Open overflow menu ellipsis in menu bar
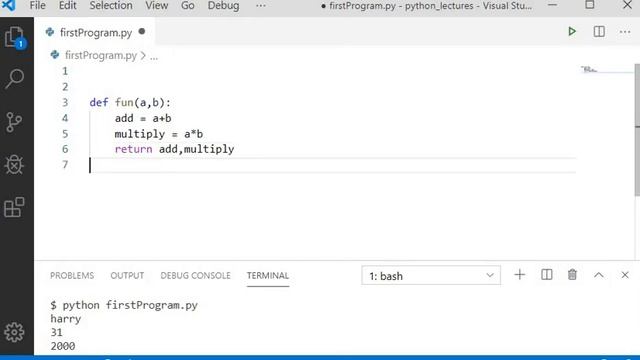640x360 pixels. coord(260,6)
